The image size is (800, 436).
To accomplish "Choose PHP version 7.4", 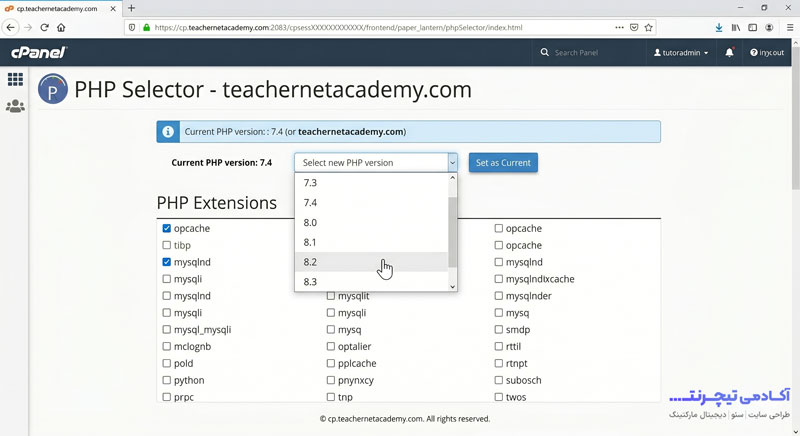I will tap(371, 202).
